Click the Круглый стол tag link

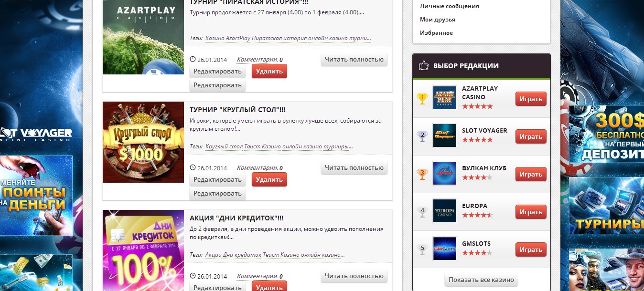click(x=223, y=146)
